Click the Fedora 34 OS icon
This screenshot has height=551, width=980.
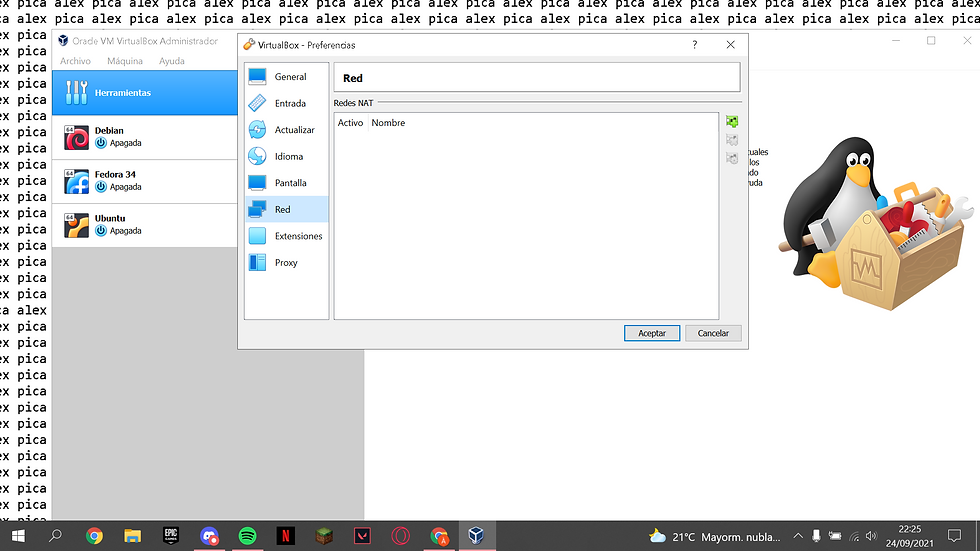pyautogui.click(x=76, y=181)
